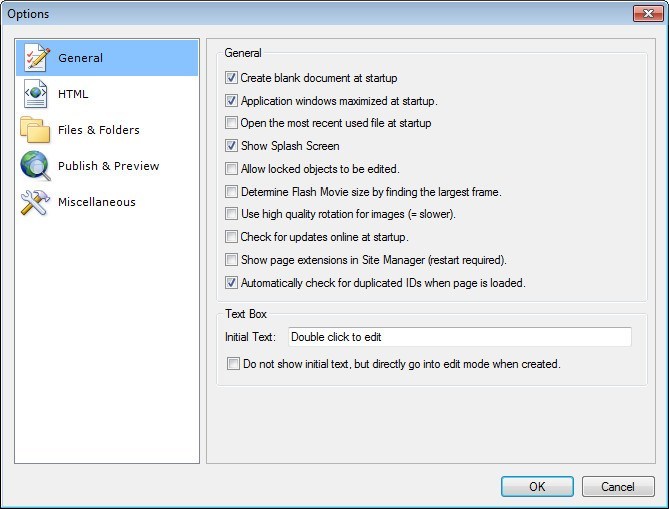The height and width of the screenshot is (509, 669).
Task: Click the HTML globe document icon
Action: click(35, 94)
